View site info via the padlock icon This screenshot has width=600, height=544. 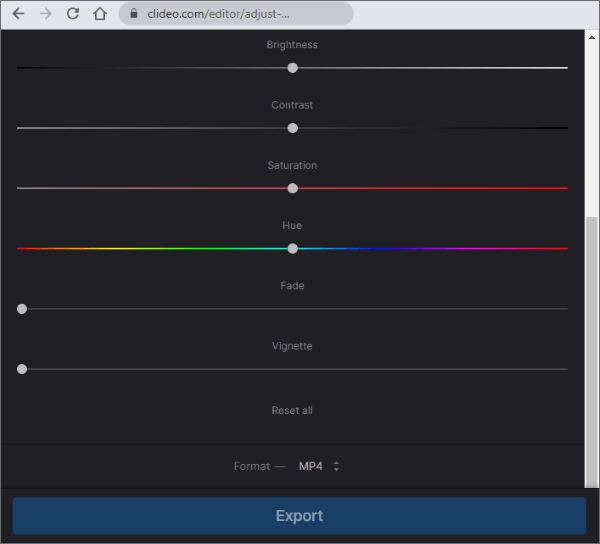(134, 14)
